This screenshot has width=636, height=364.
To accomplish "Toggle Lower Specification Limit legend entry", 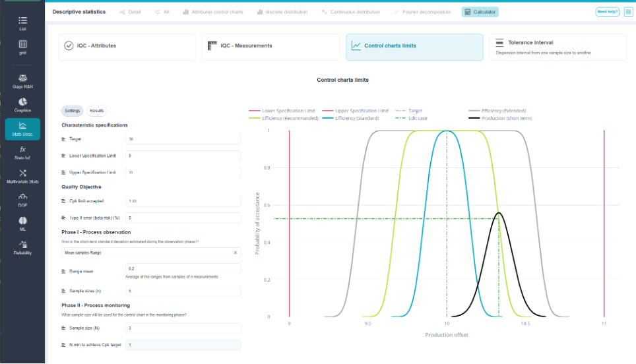I will click(x=282, y=111).
